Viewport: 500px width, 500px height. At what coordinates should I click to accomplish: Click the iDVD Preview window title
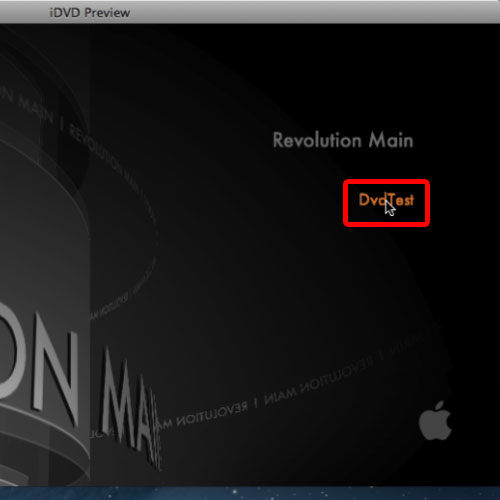(x=90, y=13)
